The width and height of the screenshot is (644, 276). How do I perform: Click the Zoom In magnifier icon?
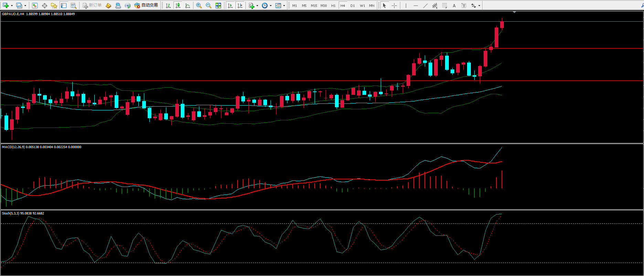(x=199, y=5)
